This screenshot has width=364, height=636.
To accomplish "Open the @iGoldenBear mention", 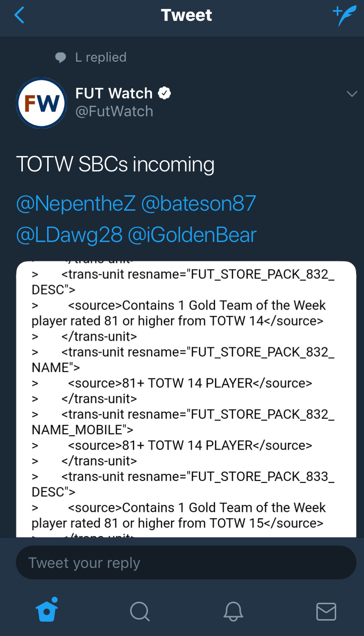I will click(x=192, y=235).
